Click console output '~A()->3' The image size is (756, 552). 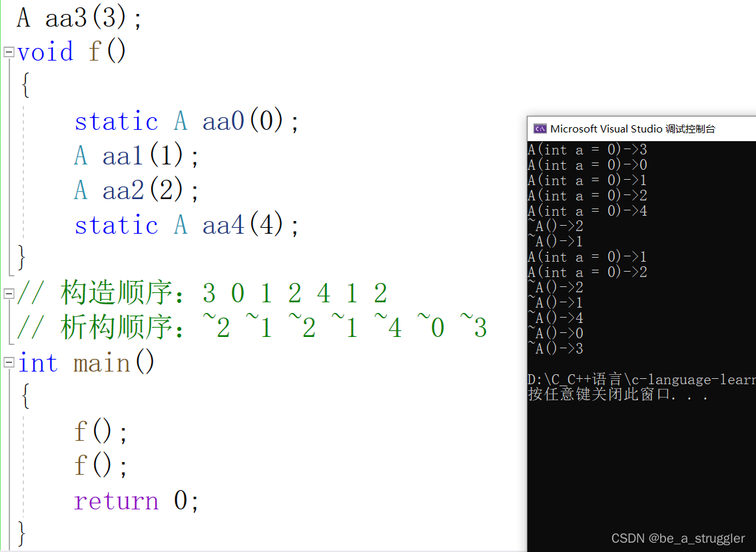[x=556, y=348]
